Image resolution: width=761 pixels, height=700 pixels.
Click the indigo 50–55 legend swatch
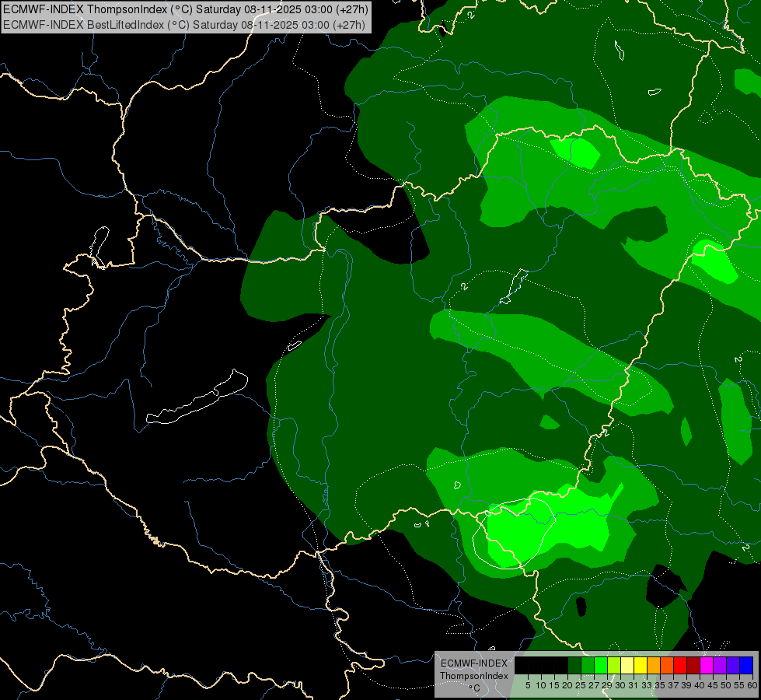(x=733, y=665)
